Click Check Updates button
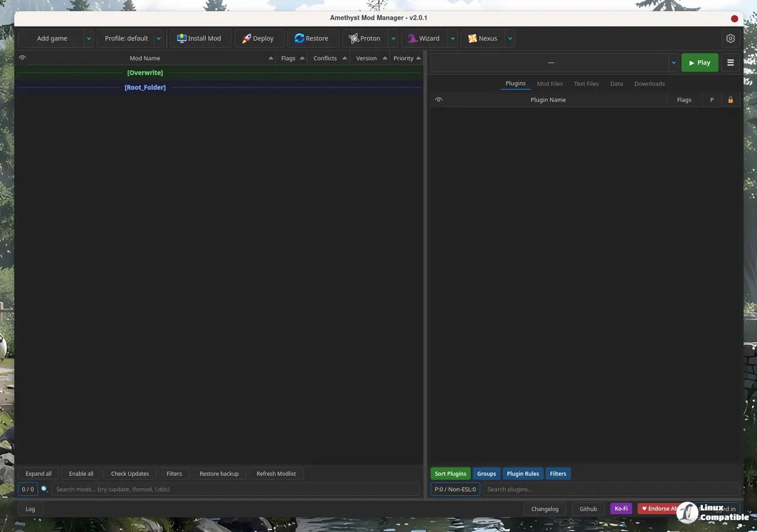 pyautogui.click(x=130, y=473)
